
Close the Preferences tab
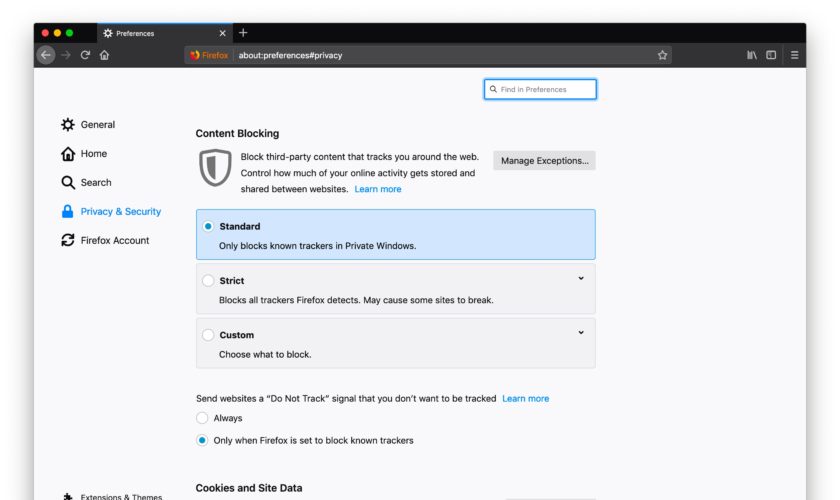[x=222, y=33]
